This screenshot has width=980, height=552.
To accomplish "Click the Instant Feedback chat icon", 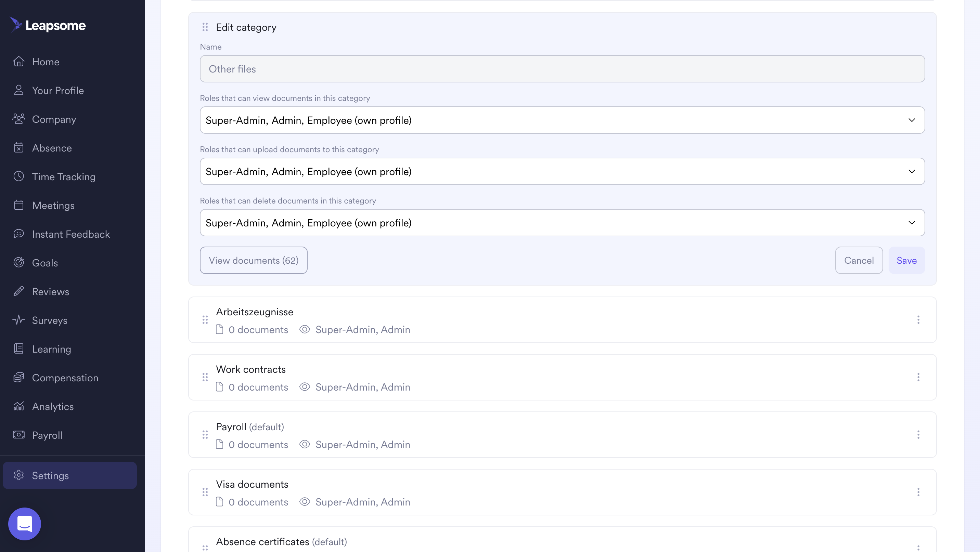I will [x=18, y=234].
